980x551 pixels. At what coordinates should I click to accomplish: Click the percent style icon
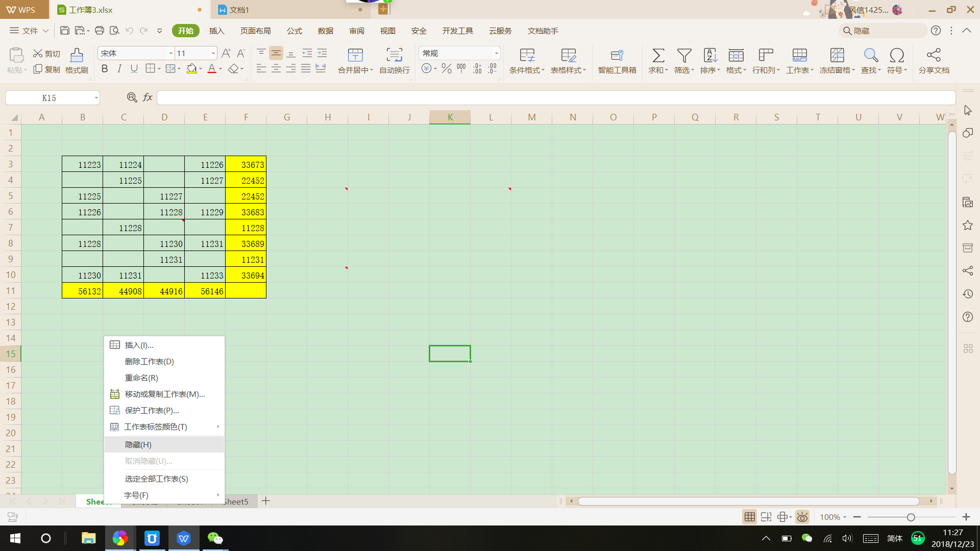[447, 68]
